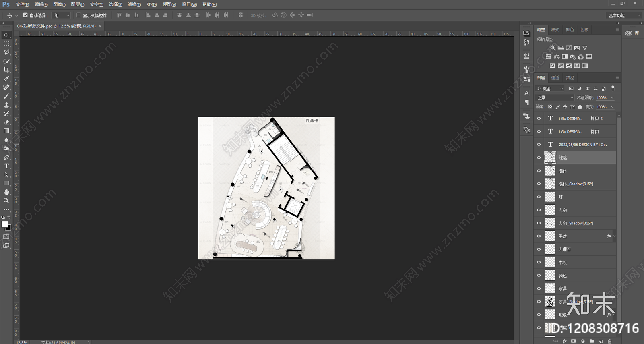Open the 滤镜 menu
The height and width of the screenshot is (344, 644).
(x=134, y=4)
